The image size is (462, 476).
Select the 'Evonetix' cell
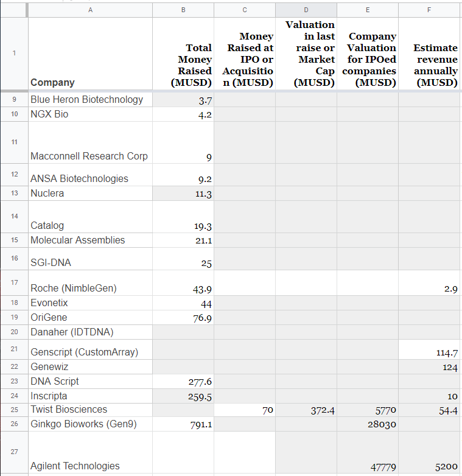coord(91,303)
